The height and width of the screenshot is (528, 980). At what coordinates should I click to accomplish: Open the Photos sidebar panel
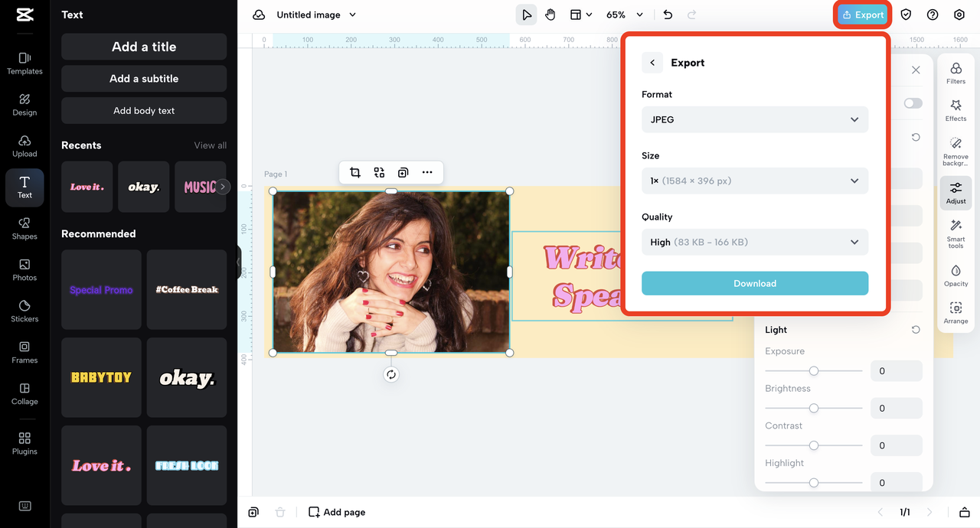[x=24, y=270]
